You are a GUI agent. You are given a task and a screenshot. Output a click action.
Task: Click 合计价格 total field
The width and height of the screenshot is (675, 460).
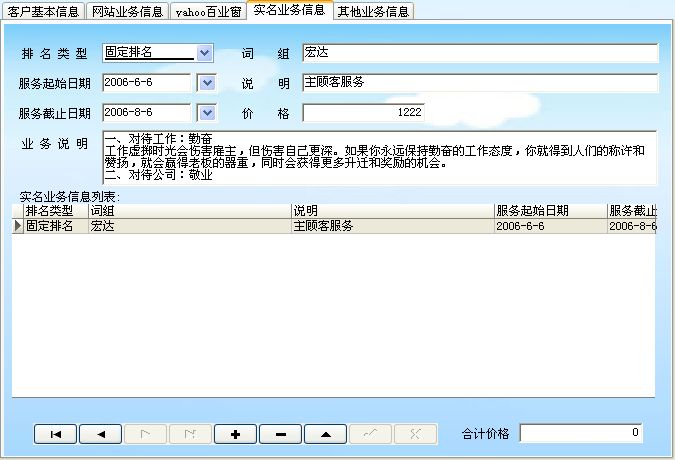pyautogui.click(x=581, y=433)
